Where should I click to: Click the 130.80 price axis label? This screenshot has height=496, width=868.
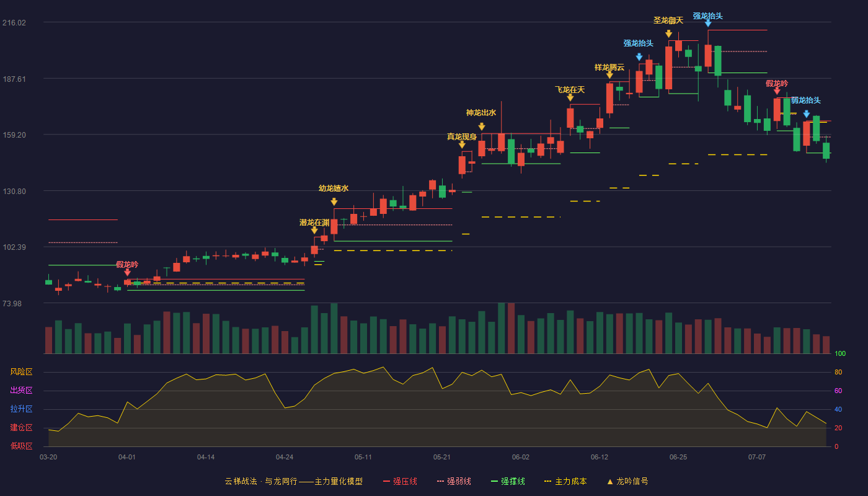coord(14,191)
